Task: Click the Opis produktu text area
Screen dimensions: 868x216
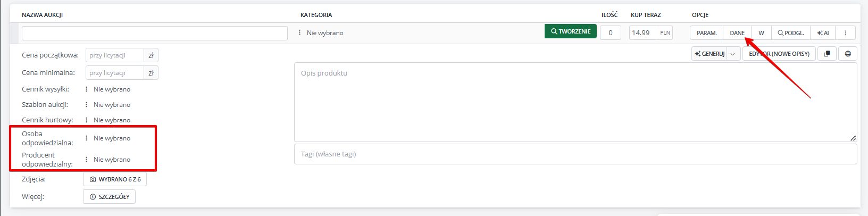Action: tap(575, 102)
